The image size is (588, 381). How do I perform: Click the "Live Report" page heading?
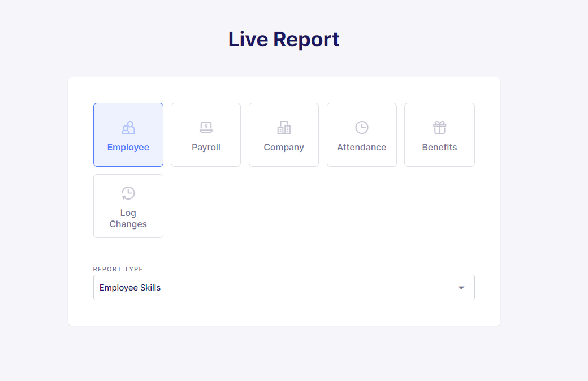(284, 40)
